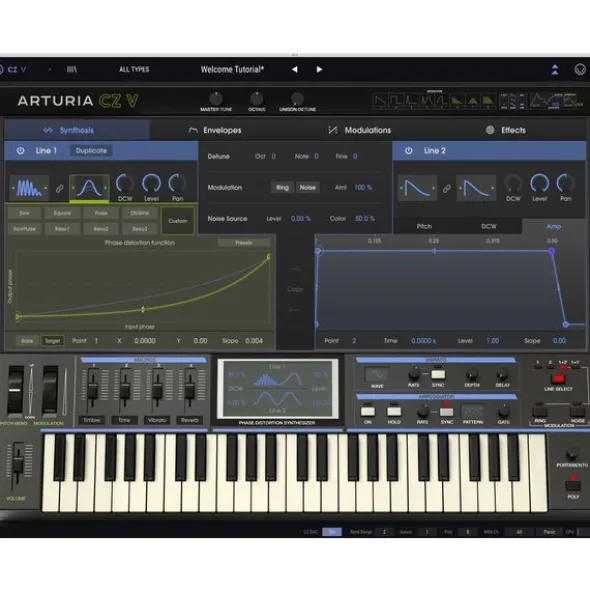
Task: Click the Arpeggiator Gate knob
Action: click(504, 411)
